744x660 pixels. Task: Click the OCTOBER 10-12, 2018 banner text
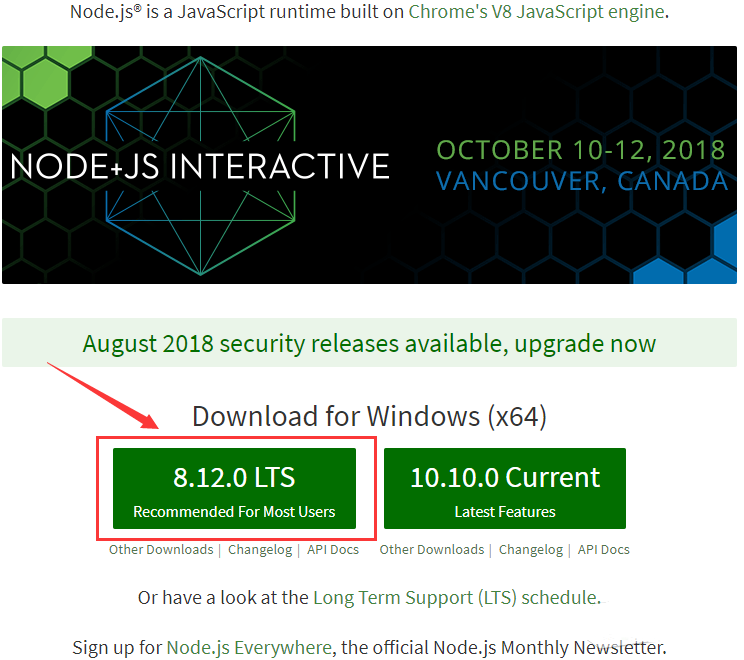581,150
